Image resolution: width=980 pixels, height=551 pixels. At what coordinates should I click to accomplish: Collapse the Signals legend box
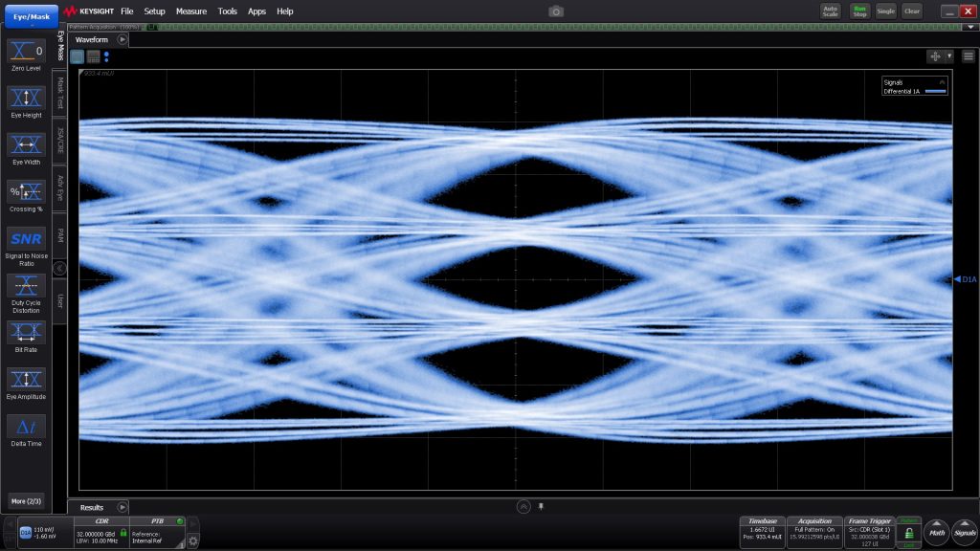943,83
